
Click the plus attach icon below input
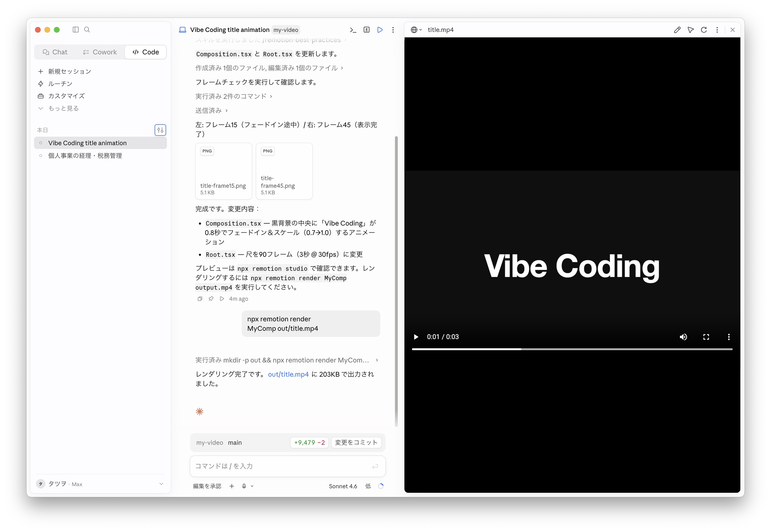point(232,486)
